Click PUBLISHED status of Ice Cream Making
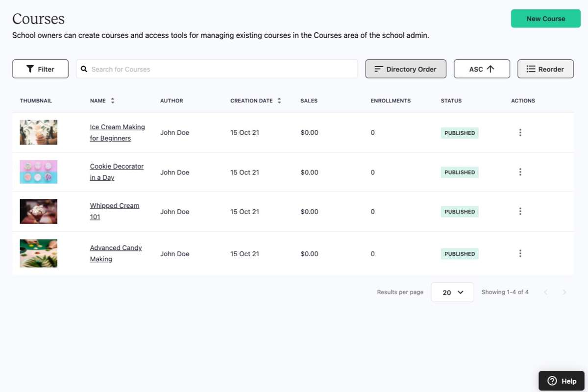The image size is (588, 392). pos(460,133)
